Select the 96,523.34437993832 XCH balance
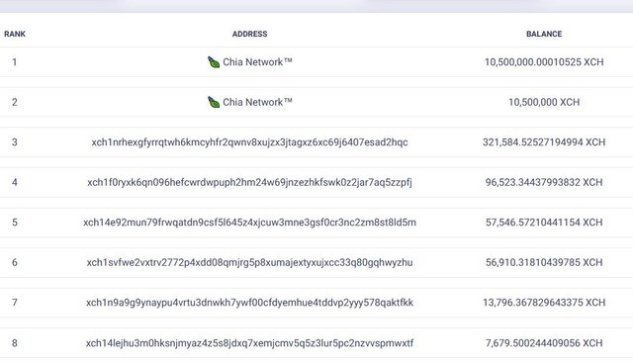This screenshot has height=364, width=633. (x=544, y=182)
